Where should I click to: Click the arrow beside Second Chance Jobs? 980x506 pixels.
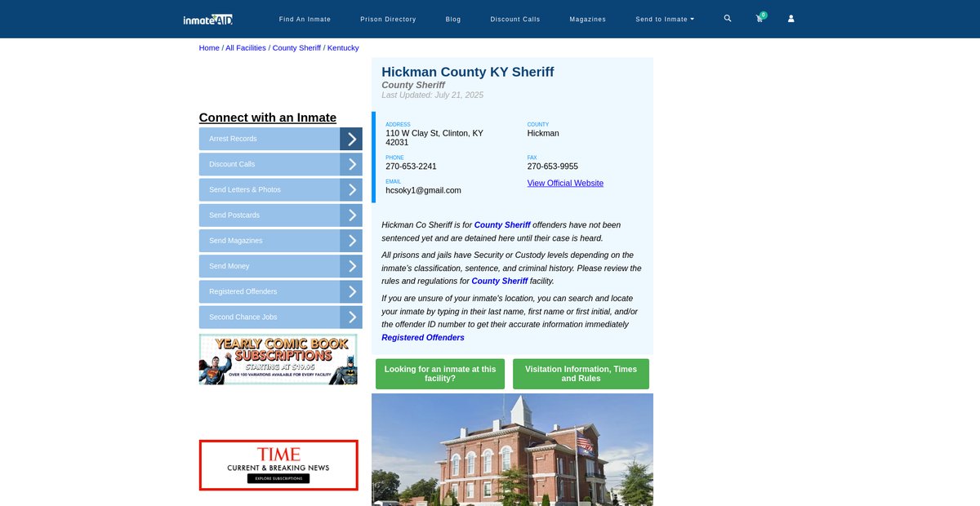[x=351, y=317]
